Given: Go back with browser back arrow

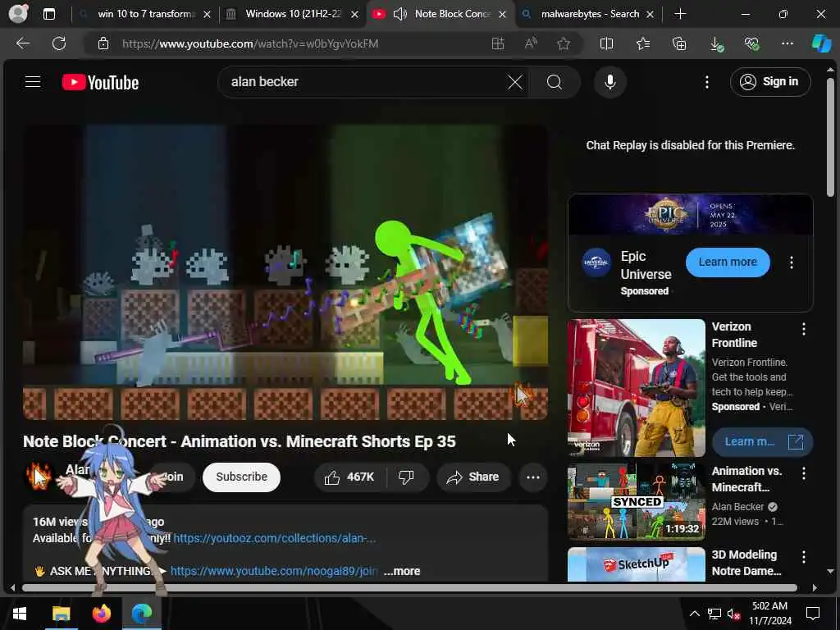Looking at the screenshot, I should 22,43.
